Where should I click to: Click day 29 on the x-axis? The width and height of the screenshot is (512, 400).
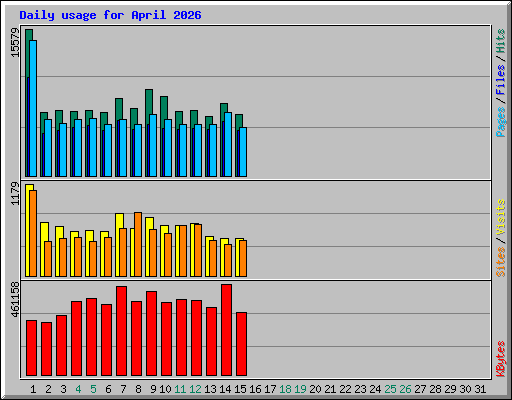pos(450,389)
